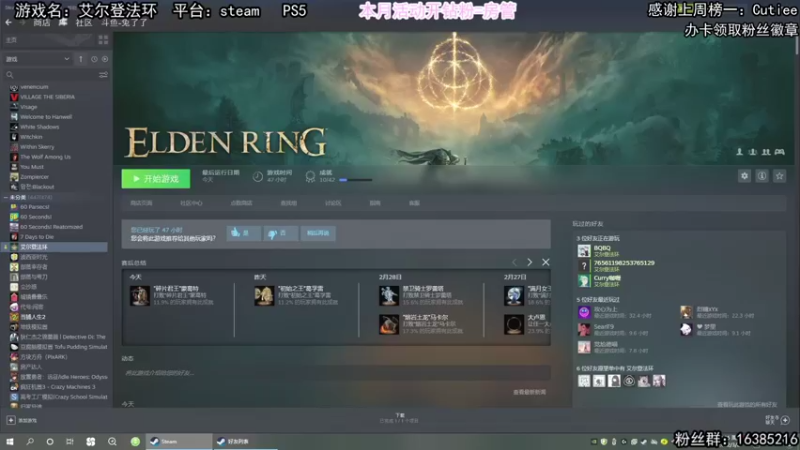Select White Shadows in library
Screen dimensions: 800x450
[x=39, y=127]
